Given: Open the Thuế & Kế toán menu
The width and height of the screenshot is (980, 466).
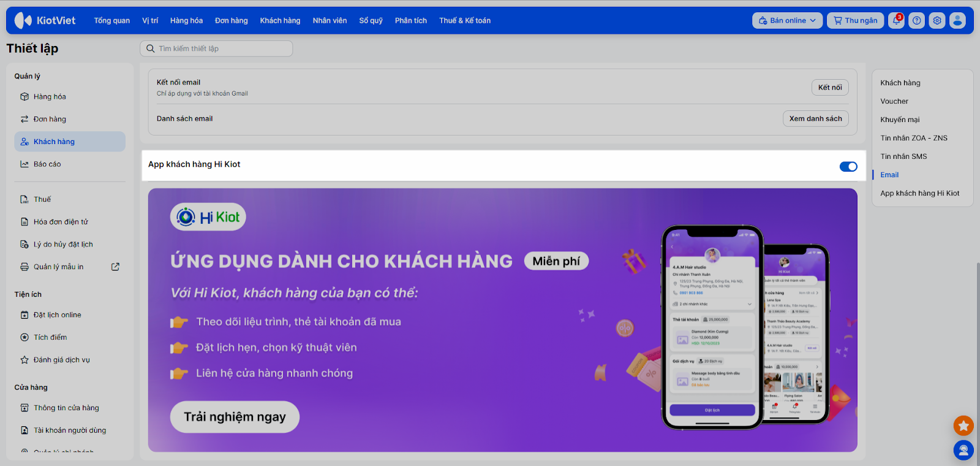Looking at the screenshot, I should (x=465, y=20).
